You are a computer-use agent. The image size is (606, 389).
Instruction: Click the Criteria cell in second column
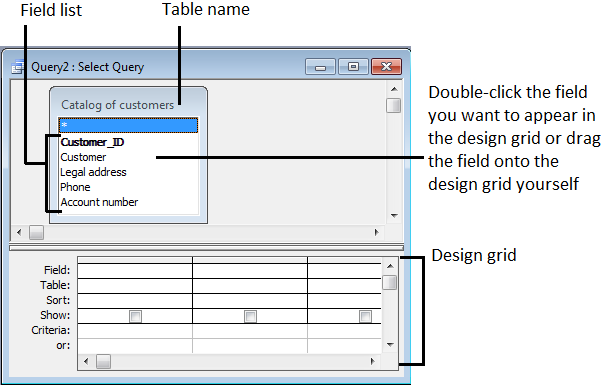pyautogui.click(x=250, y=331)
